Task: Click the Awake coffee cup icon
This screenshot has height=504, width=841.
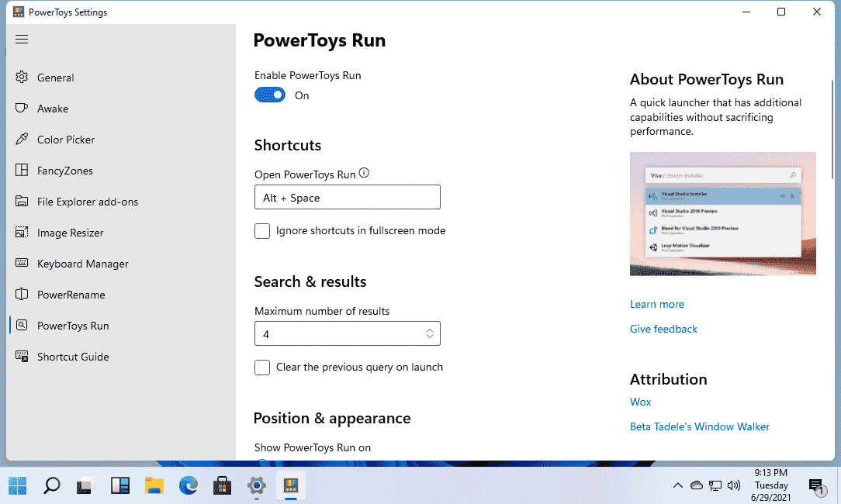Action: pos(22,109)
